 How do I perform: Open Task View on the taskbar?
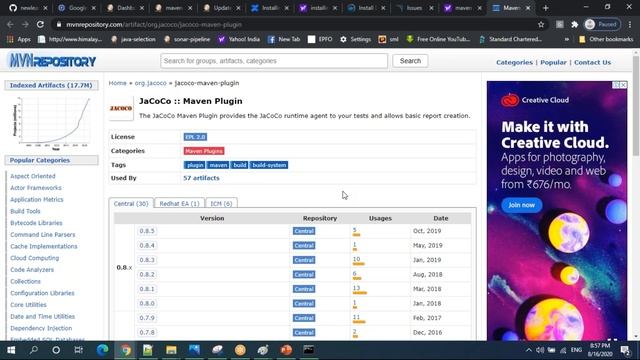click(78, 350)
